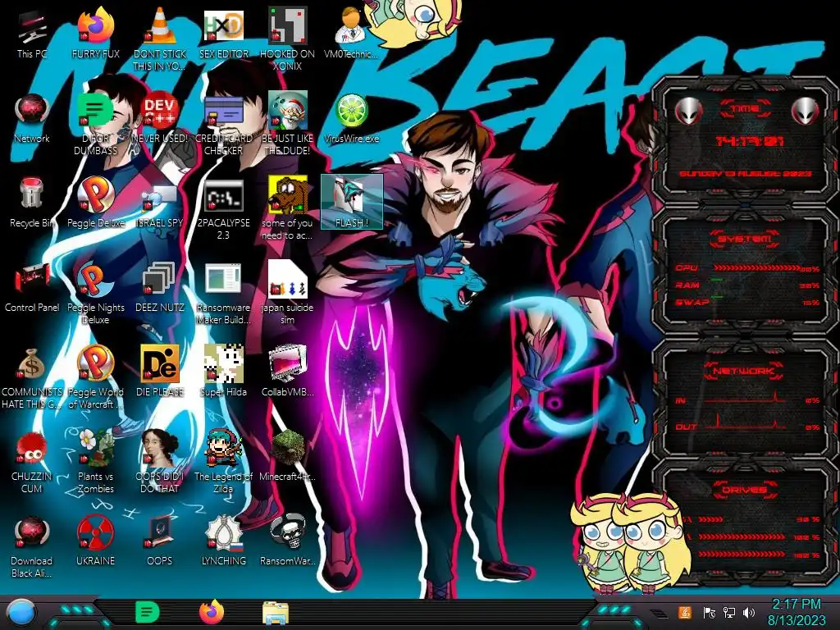The image size is (840, 630).
Task: Launch the Super Hilda game shortcut
Action: pyautogui.click(x=223, y=372)
